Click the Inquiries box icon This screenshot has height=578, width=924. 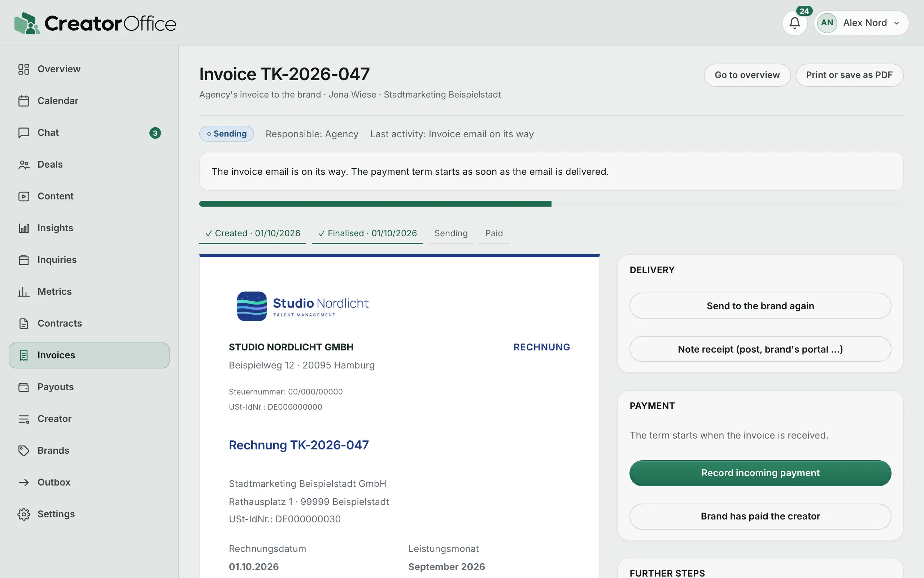24,260
